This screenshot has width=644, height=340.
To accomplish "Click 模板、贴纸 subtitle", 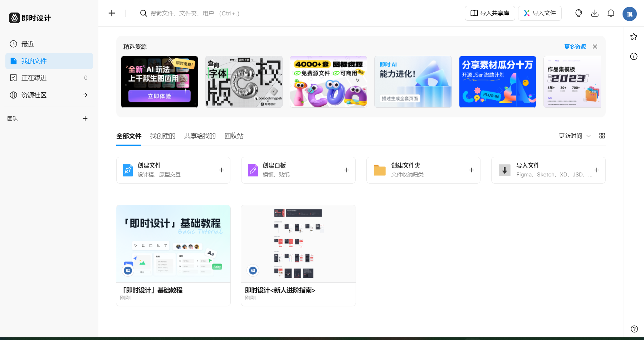I will point(276,175).
